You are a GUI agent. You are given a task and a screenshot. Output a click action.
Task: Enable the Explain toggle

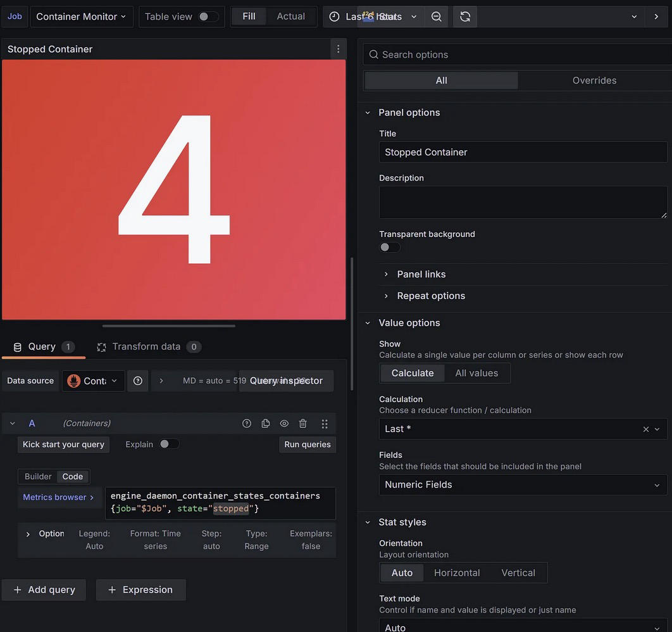pyautogui.click(x=168, y=444)
